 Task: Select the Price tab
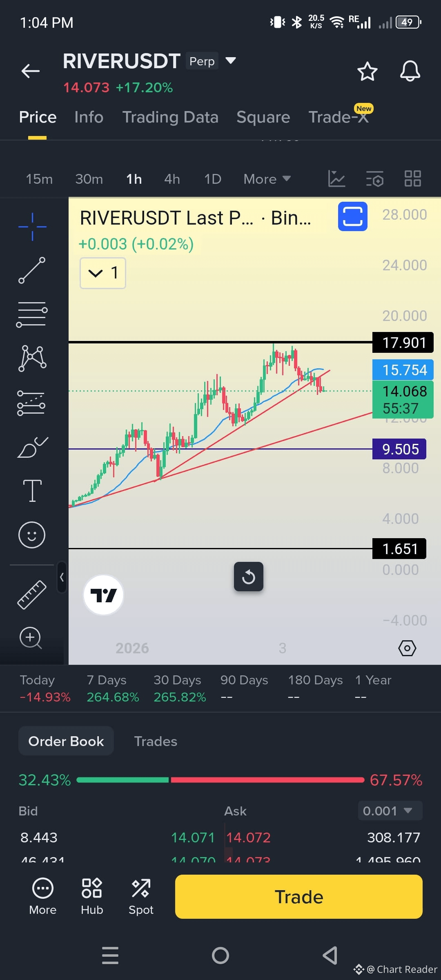(38, 117)
